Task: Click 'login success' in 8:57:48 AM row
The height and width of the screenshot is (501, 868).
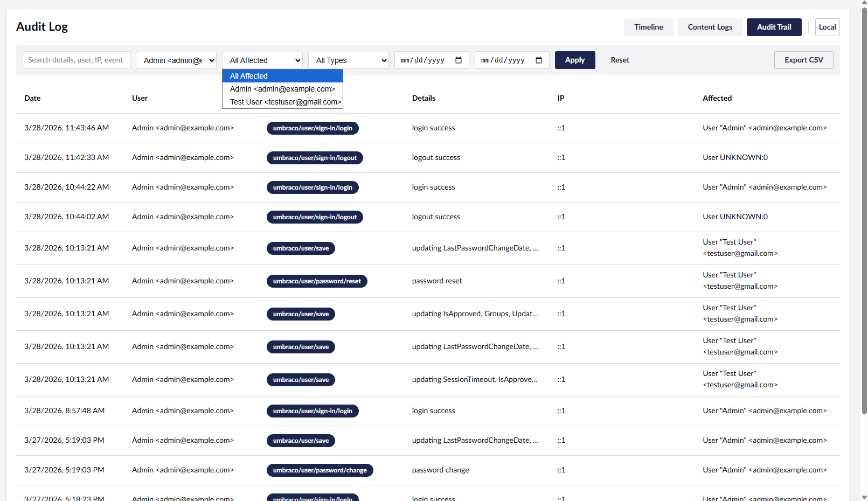Action: (433, 410)
